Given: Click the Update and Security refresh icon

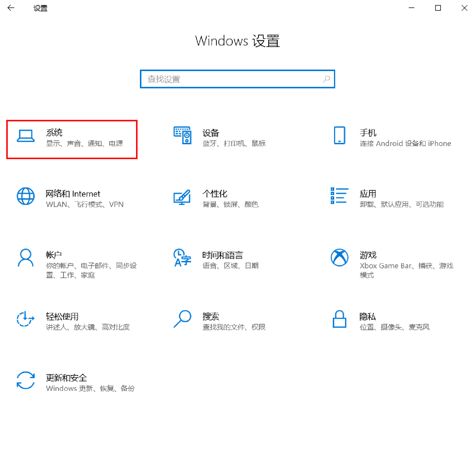Looking at the screenshot, I should click(26, 380).
